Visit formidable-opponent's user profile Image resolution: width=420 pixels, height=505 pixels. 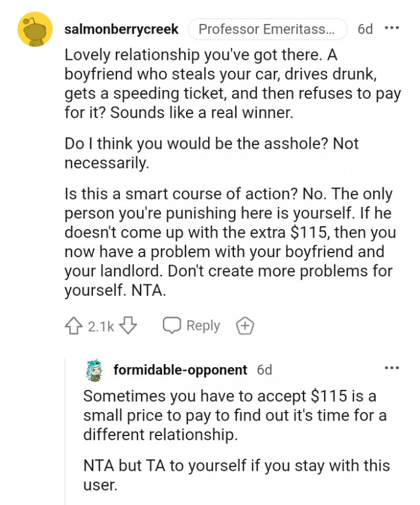click(x=180, y=370)
